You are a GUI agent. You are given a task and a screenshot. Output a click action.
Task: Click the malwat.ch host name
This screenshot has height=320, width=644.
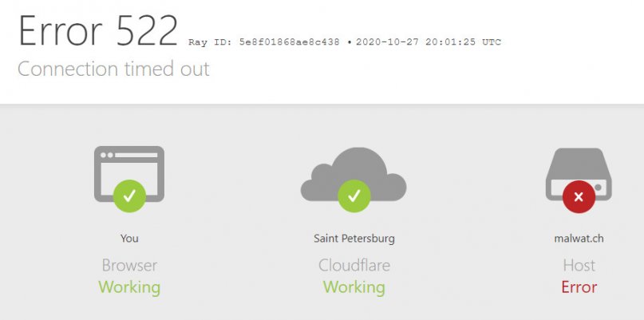pyautogui.click(x=579, y=239)
